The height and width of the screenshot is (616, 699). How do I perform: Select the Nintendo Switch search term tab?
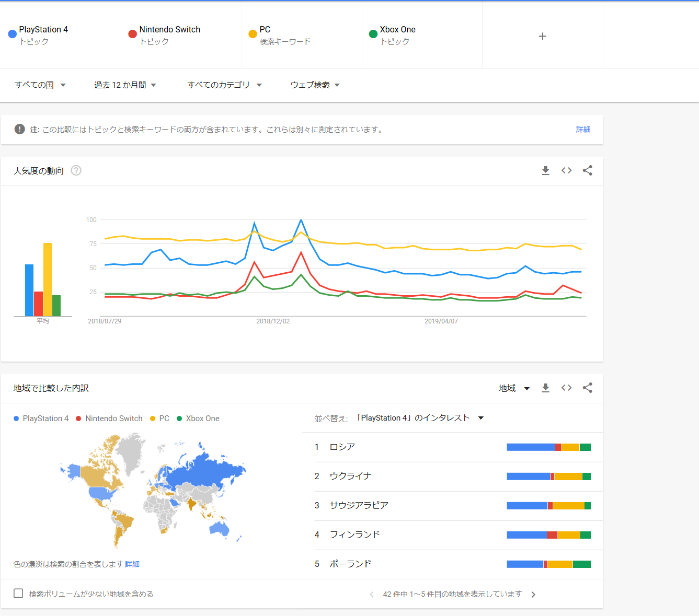181,35
